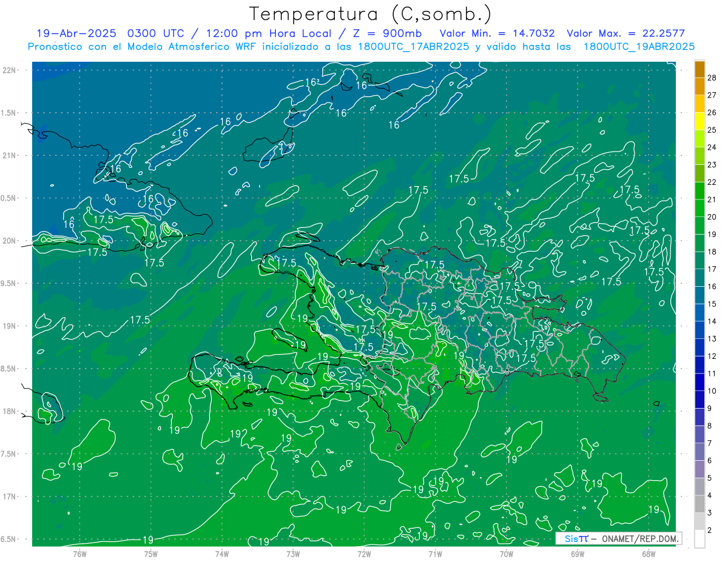Screen dimensions: 728x562
Task: Click the 'Temperatura (C,somb.)' title
Action: [x=371, y=14]
